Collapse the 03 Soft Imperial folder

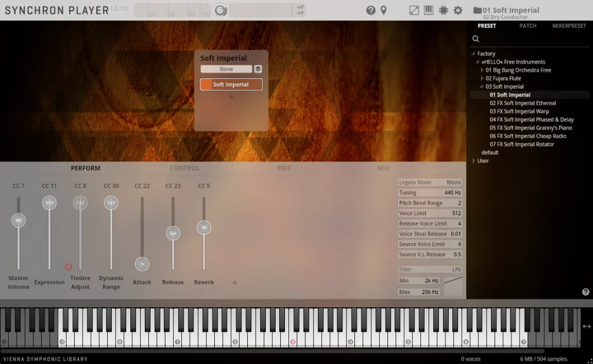coord(481,87)
